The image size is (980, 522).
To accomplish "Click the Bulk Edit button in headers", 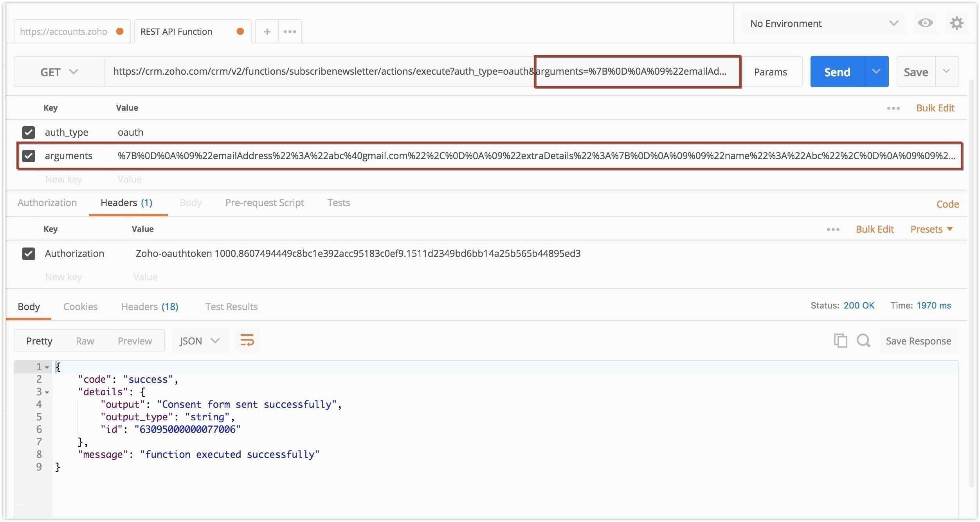I will (x=874, y=229).
